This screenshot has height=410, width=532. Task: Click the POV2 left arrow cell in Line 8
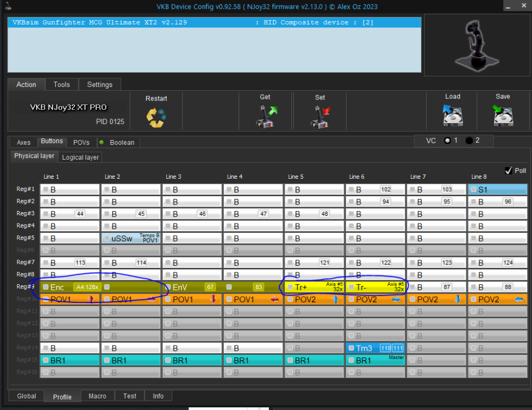pyautogui.click(x=498, y=299)
